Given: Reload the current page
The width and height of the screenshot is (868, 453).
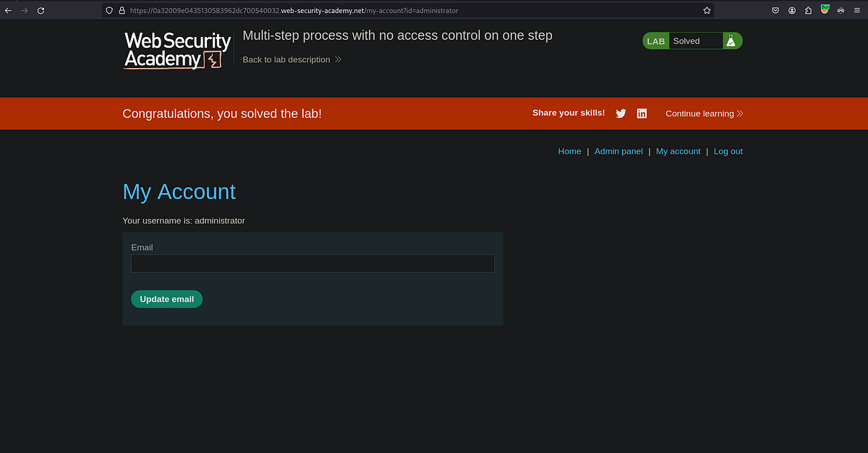Looking at the screenshot, I should click(x=41, y=10).
